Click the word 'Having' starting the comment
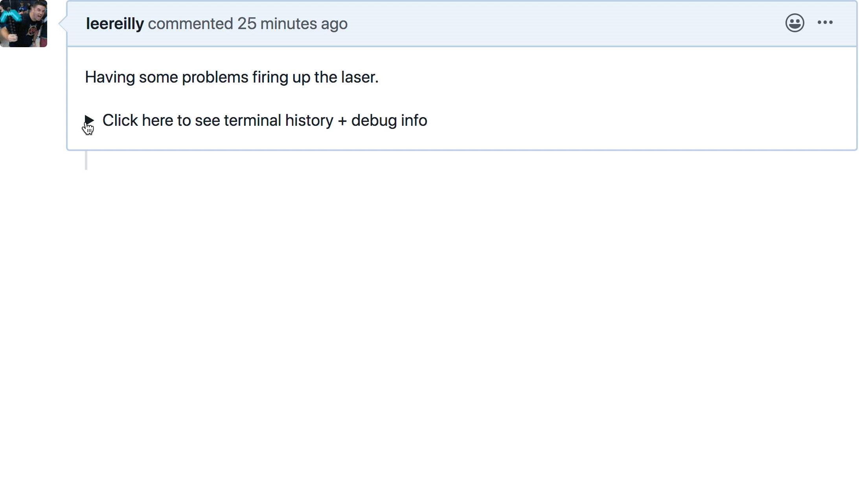 point(110,77)
